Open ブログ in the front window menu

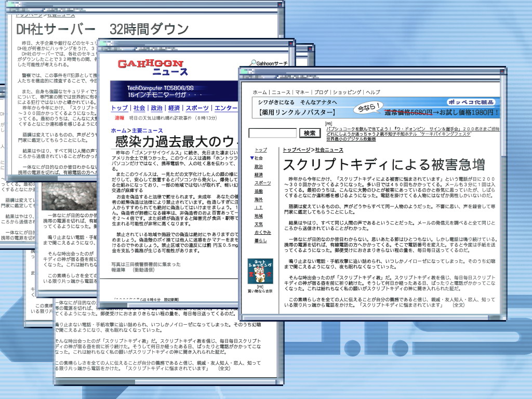coord(321,92)
